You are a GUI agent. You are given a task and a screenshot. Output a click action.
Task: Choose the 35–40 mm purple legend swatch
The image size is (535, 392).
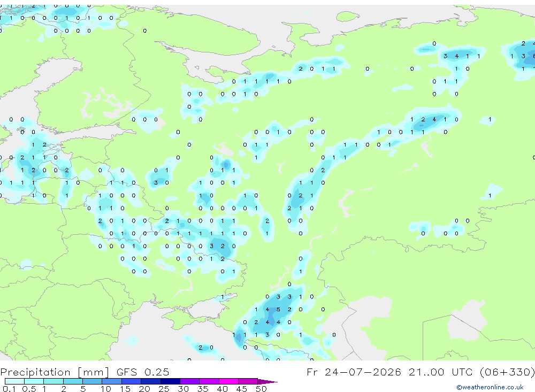pos(209,381)
